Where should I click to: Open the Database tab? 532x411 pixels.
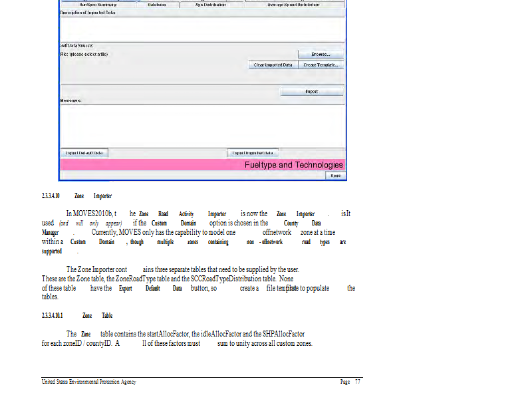157,4
